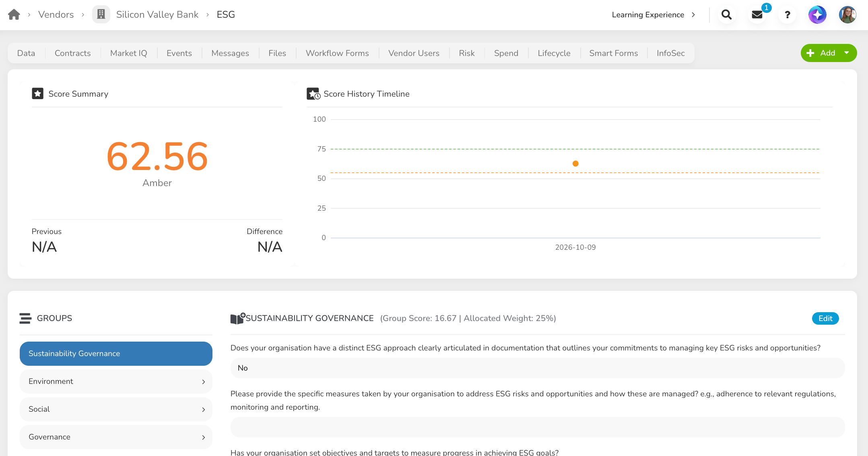Click the Silicon Valley Bank breadcrumb link
The height and width of the screenshot is (456, 868).
click(x=157, y=15)
